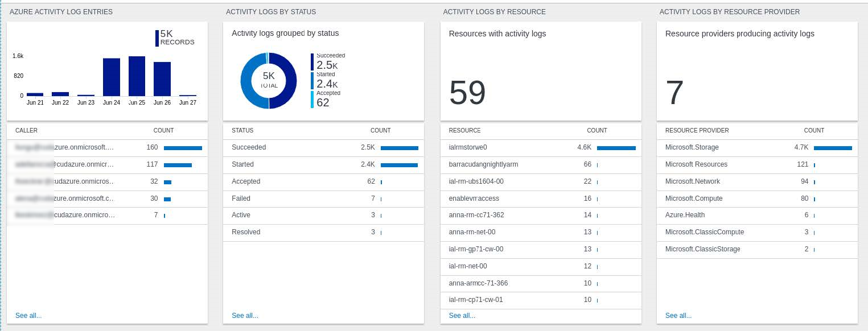The width and height of the screenshot is (868, 331).
Task: Select the Failed status row
Action: [x=323, y=198]
